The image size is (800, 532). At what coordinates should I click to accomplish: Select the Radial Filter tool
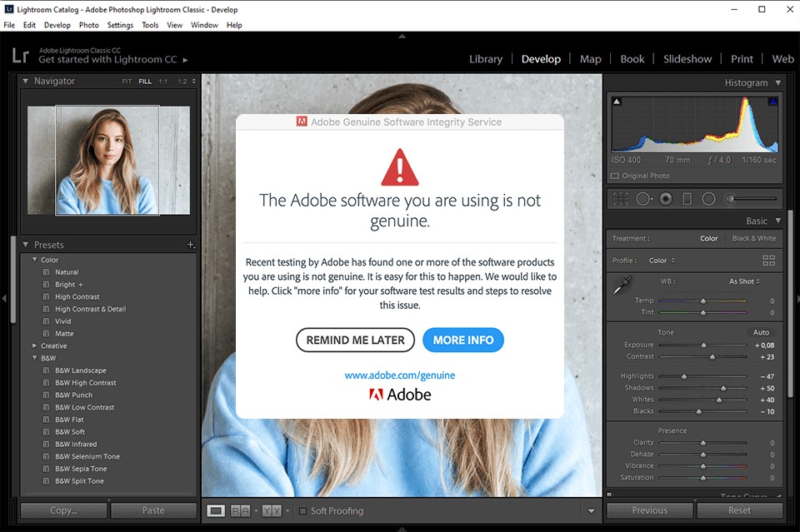click(x=709, y=198)
